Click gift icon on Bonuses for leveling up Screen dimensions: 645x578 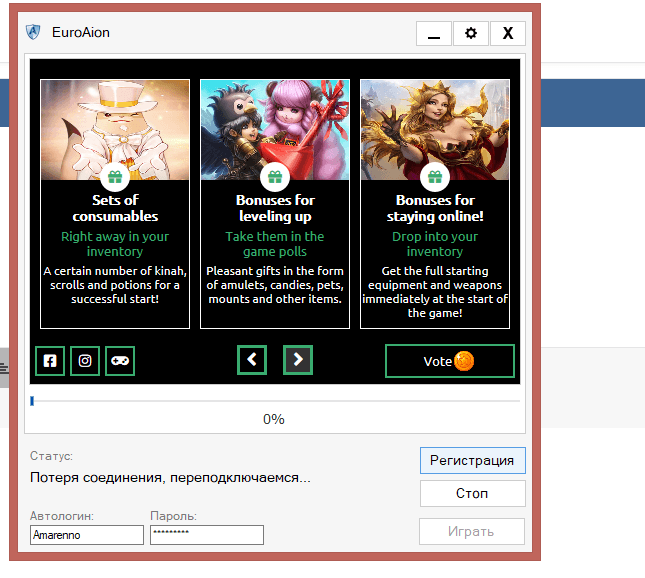(x=275, y=177)
